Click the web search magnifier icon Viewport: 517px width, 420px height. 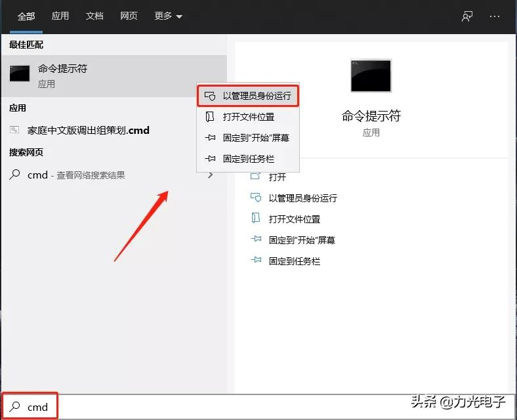(x=15, y=175)
